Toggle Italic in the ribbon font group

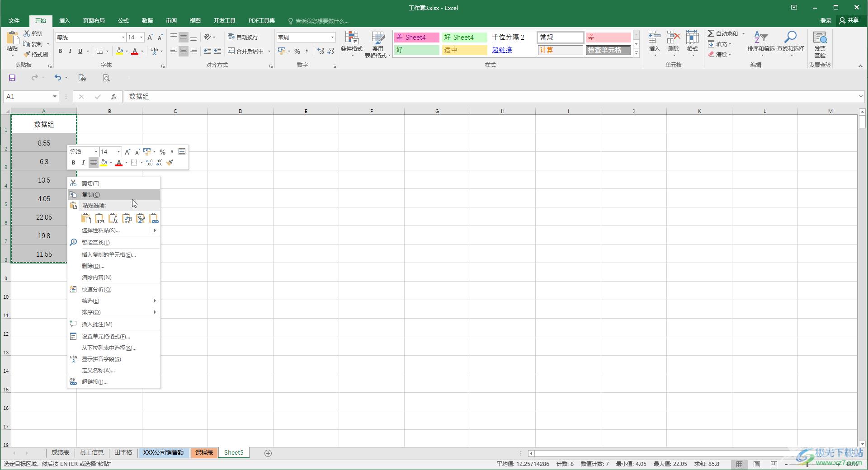[70, 51]
